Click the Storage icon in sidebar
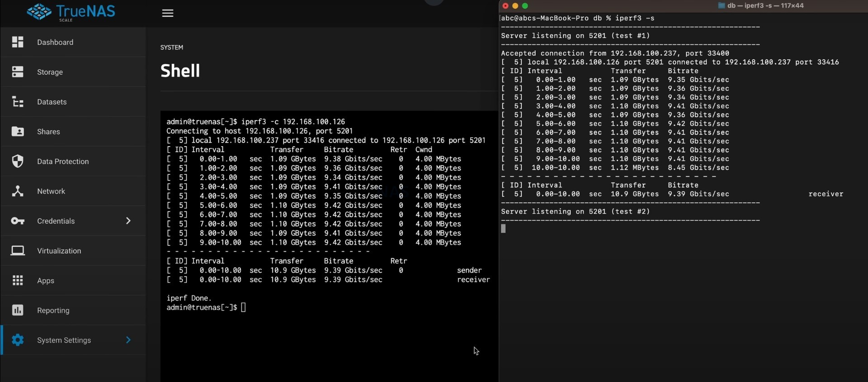 [18, 72]
